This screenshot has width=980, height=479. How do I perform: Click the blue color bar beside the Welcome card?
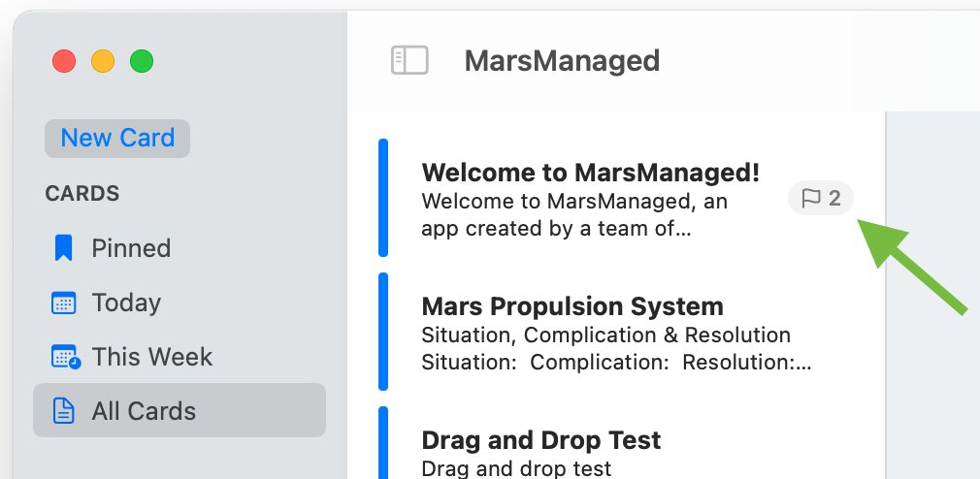tap(383, 198)
